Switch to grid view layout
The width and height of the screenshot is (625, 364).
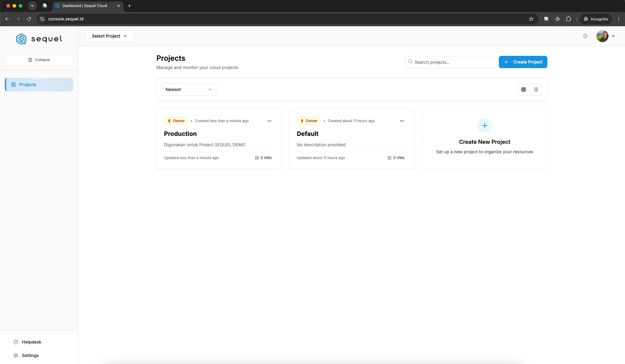click(x=524, y=89)
